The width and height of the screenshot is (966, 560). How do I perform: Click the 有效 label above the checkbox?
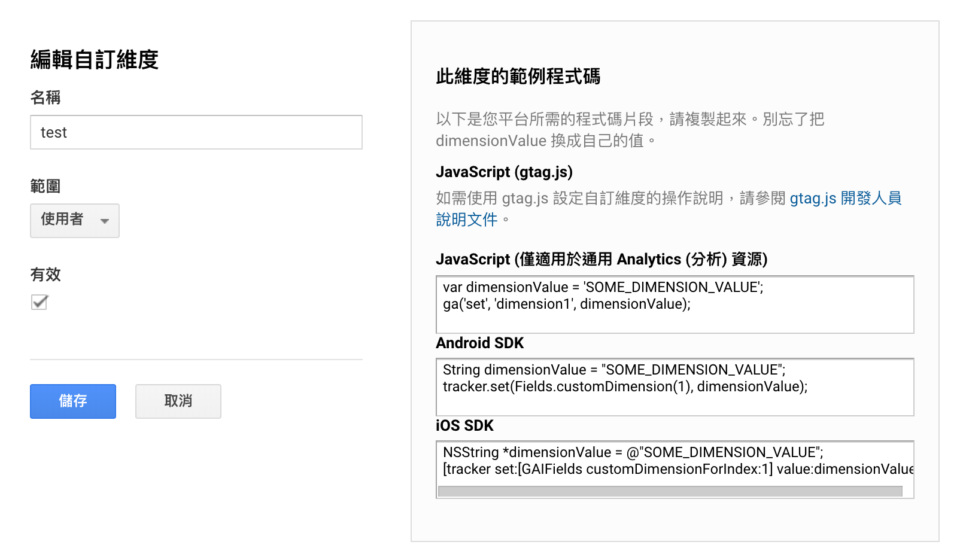pyautogui.click(x=45, y=275)
